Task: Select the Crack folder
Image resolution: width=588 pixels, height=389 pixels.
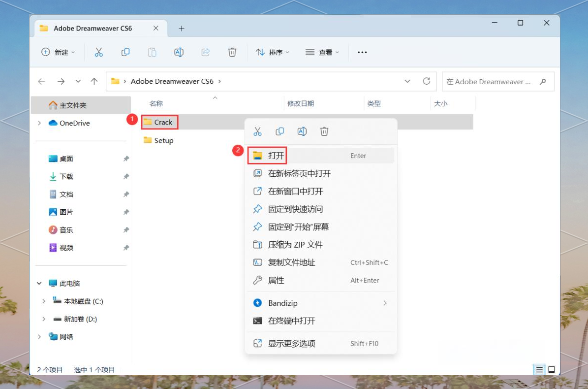Action: click(x=158, y=122)
